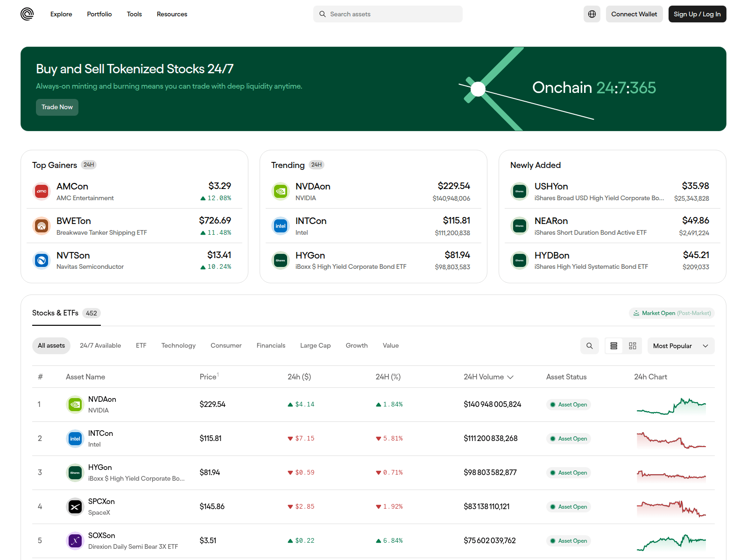Filter by Large Cap category
The width and height of the screenshot is (747, 560).
pyautogui.click(x=315, y=346)
